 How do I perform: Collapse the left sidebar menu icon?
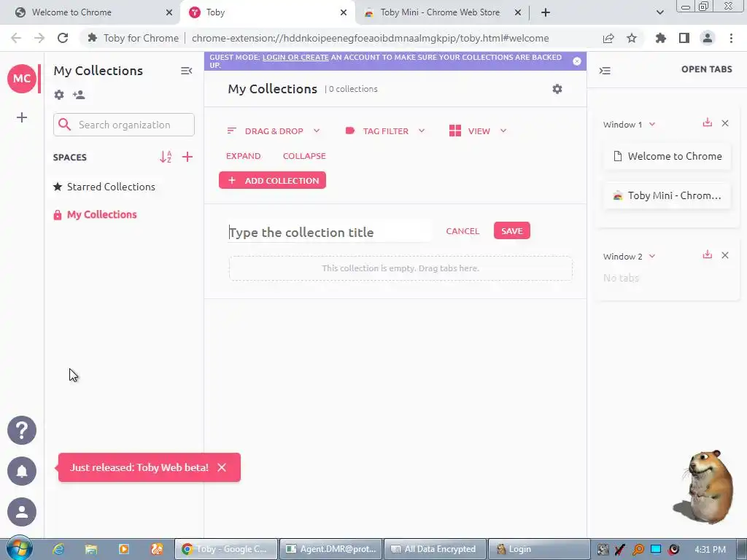pyautogui.click(x=186, y=71)
